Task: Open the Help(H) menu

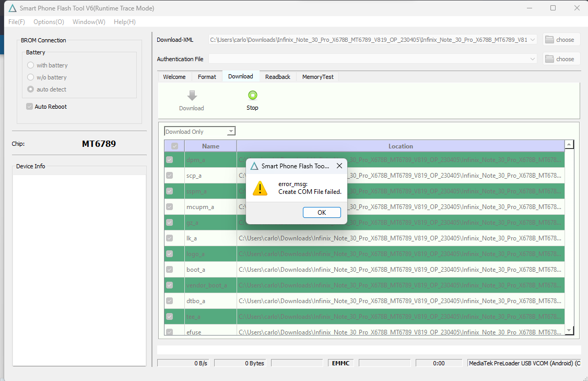Action: pyautogui.click(x=124, y=22)
